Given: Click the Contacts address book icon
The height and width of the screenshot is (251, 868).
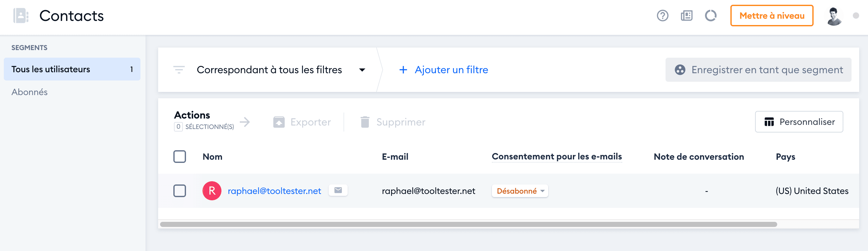Looking at the screenshot, I should (21, 16).
